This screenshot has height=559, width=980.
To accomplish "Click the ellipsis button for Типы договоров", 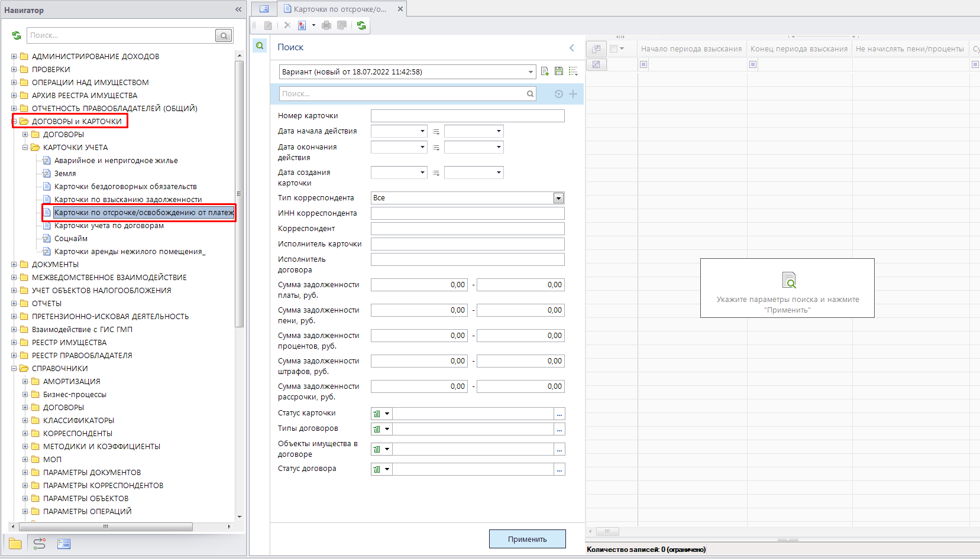I will tap(559, 429).
